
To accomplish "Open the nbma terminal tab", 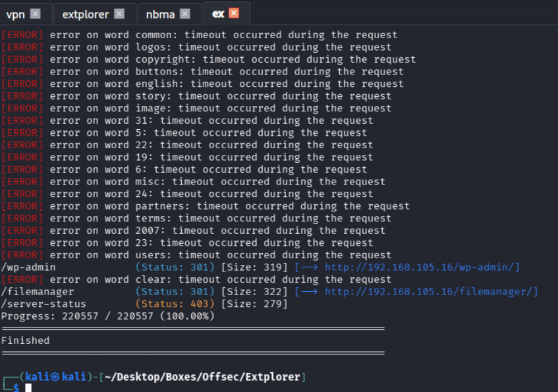I will pos(159,14).
